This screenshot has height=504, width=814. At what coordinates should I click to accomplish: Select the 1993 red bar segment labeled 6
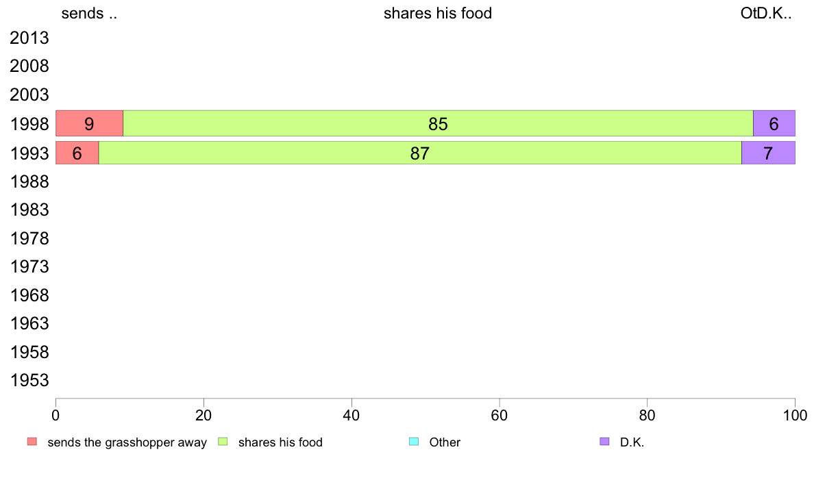77,153
